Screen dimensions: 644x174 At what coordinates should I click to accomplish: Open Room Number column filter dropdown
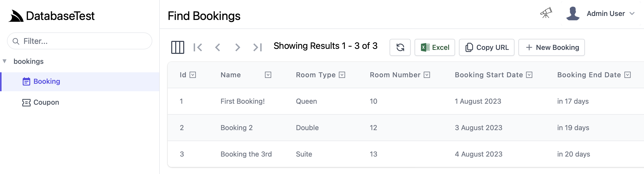427,75
